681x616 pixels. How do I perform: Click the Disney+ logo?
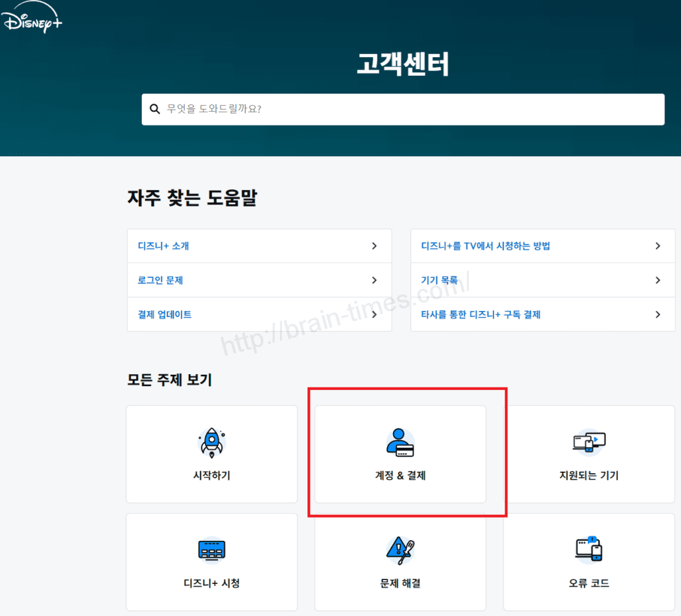tap(32, 21)
